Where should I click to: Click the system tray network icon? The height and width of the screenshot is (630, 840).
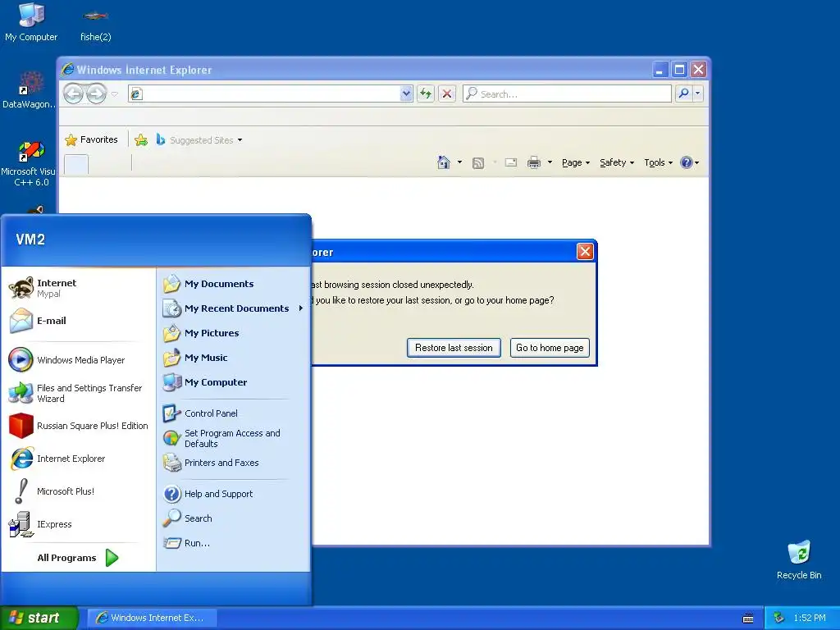tap(779, 619)
